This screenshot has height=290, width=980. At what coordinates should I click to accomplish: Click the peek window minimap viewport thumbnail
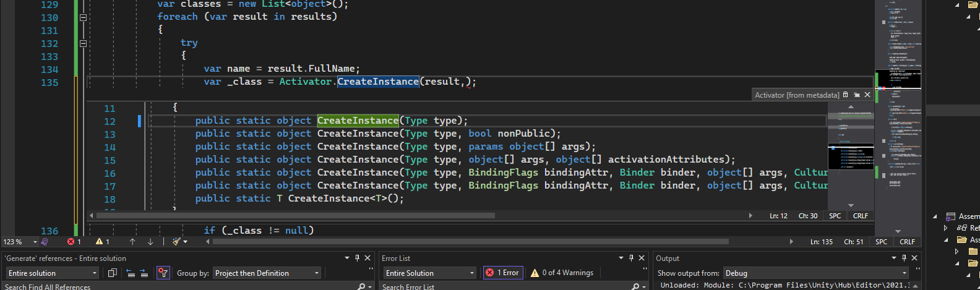point(851,156)
